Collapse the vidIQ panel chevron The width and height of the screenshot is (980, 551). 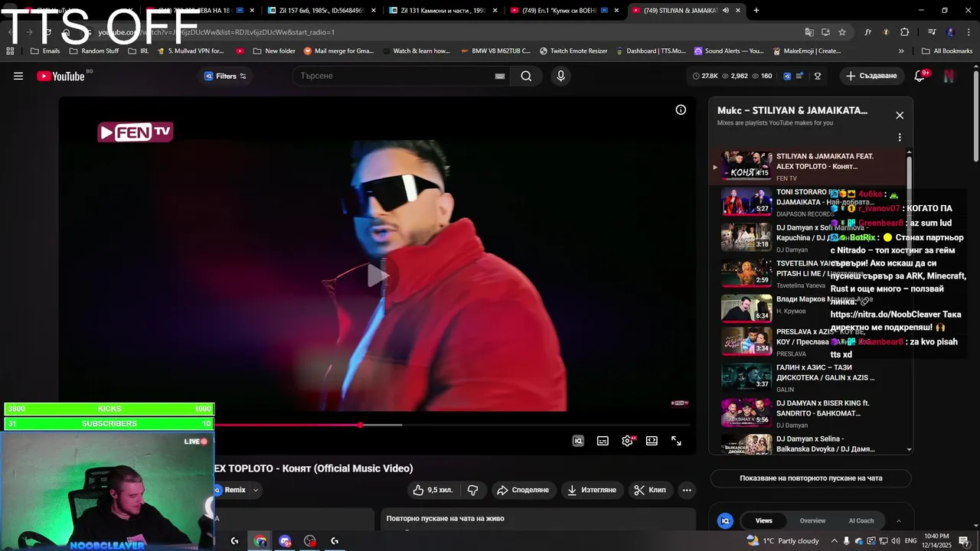(x=899, y=520)
